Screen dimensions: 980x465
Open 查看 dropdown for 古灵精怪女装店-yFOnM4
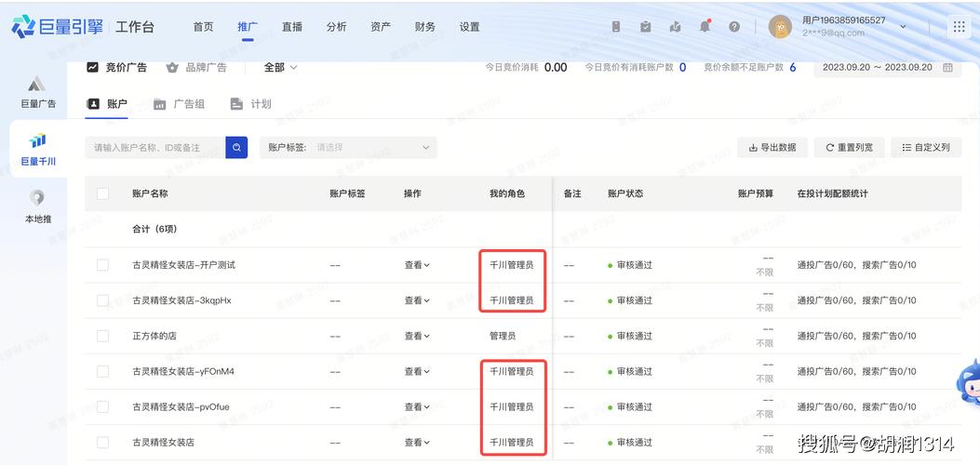click(417, 371)
